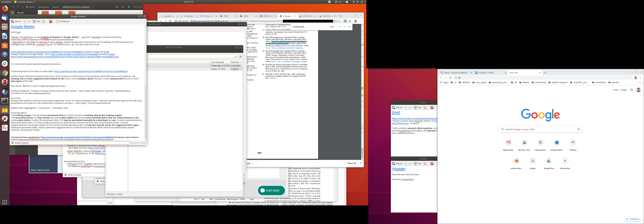Expand downloaded pdf item chevron menu
644x224 pixels.
click(x=253, y=164)
